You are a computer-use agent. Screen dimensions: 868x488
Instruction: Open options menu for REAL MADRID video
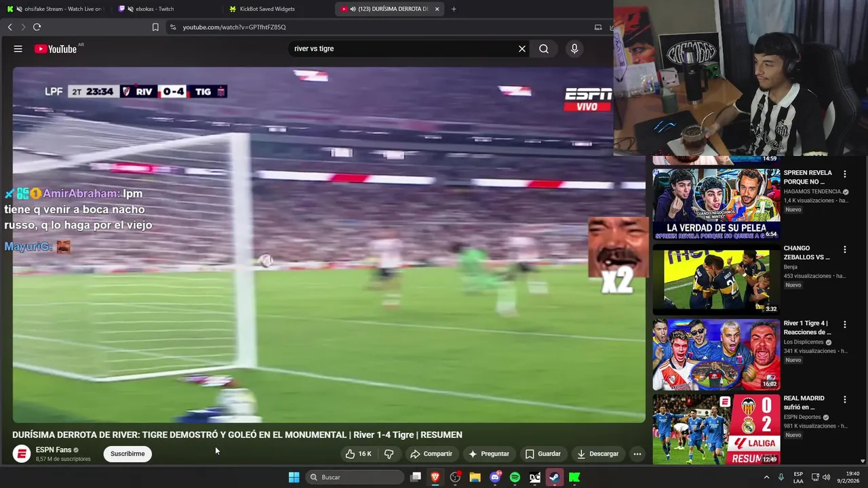(x=844, y=400)
